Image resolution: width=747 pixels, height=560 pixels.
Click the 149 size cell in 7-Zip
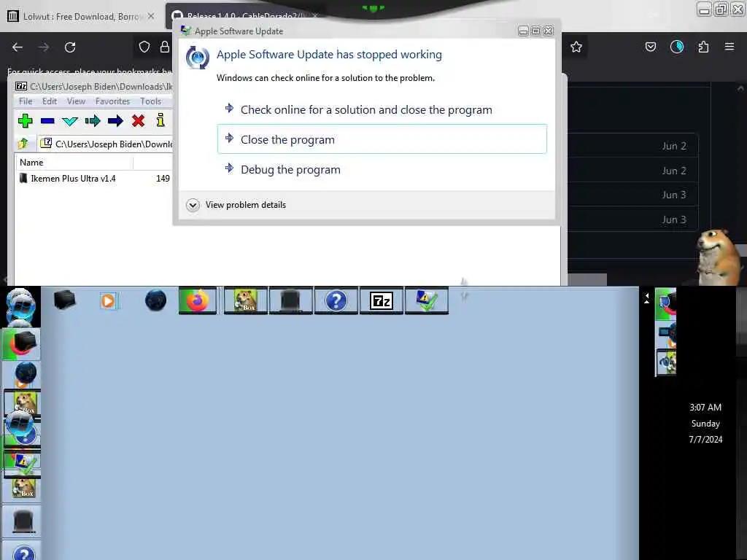[x=163, y=179]
